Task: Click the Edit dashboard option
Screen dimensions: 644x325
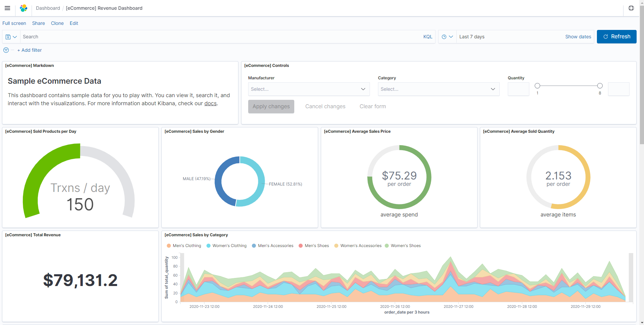Action: (x=74, y=23)
